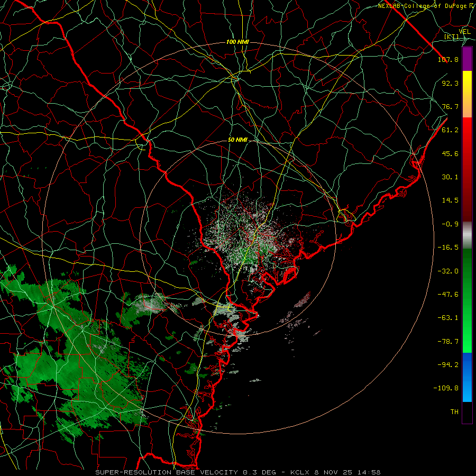Click the Super-Resolution Base Velocity caption
Image resolution: width=476 pixels, height=476 pixels.
pos(237,472)
